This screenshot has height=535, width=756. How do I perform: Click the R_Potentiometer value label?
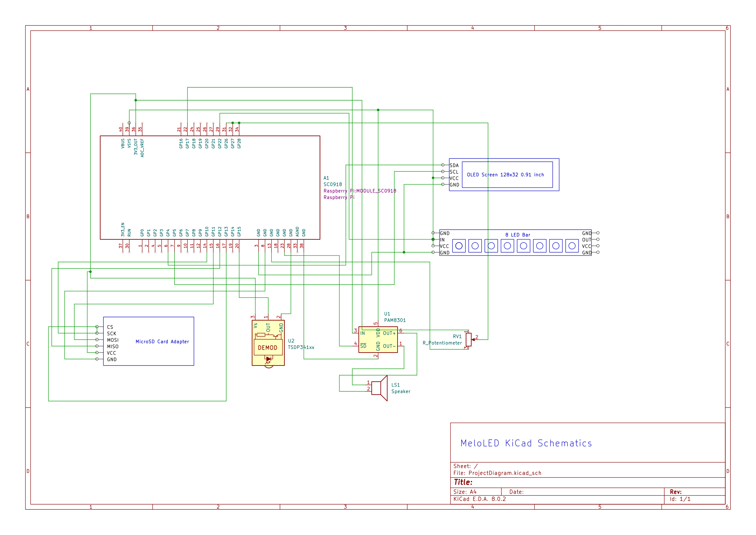pos(442,343)
